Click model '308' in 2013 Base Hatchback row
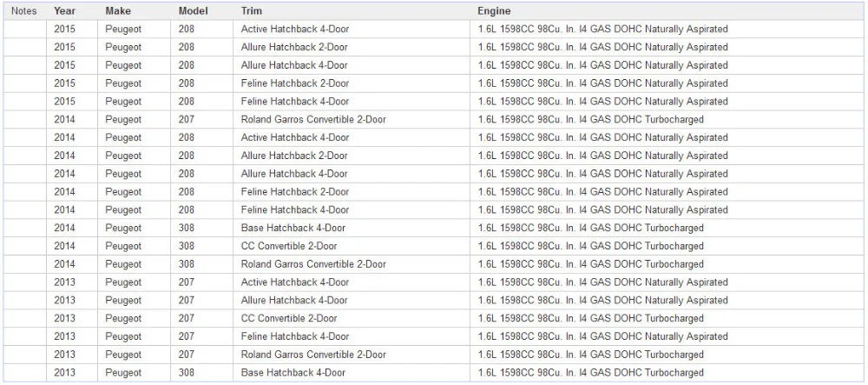The height and width of the screenshot is (385, 868). coord(187,373)
